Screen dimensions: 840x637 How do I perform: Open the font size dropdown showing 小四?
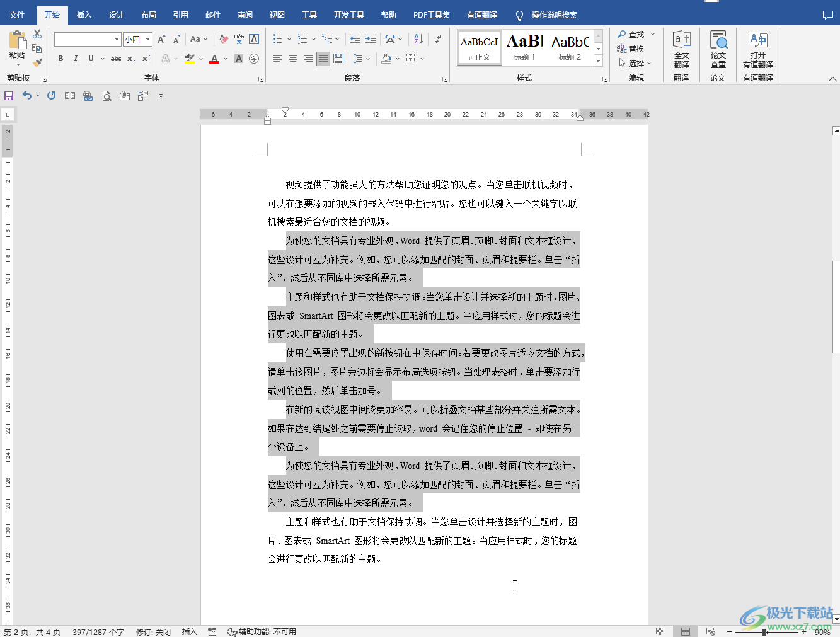click(x=148, y=40)
